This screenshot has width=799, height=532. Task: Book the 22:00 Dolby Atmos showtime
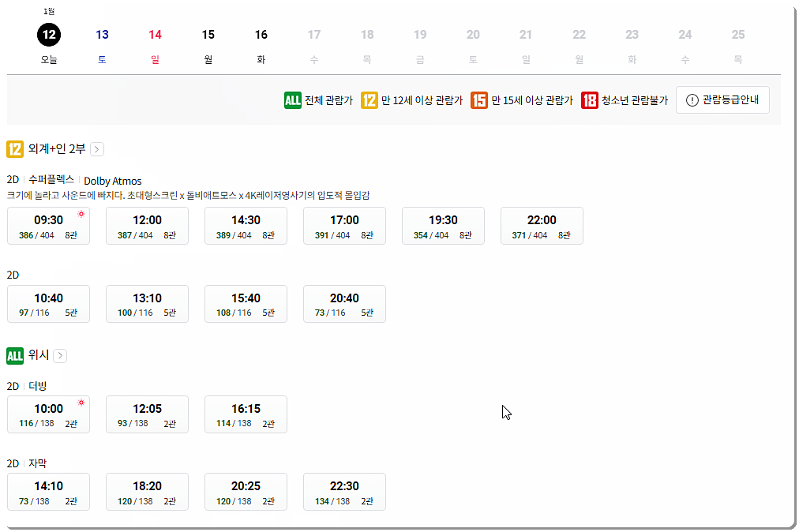542,226
